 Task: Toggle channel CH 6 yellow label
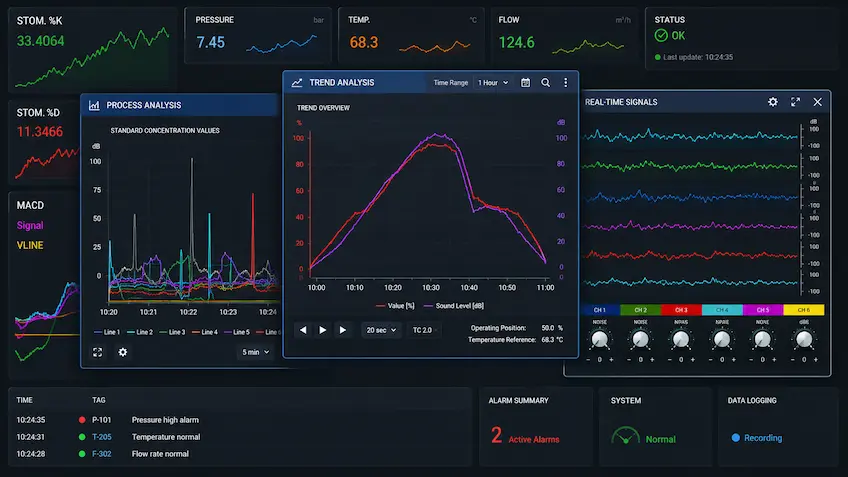[804, 310]
